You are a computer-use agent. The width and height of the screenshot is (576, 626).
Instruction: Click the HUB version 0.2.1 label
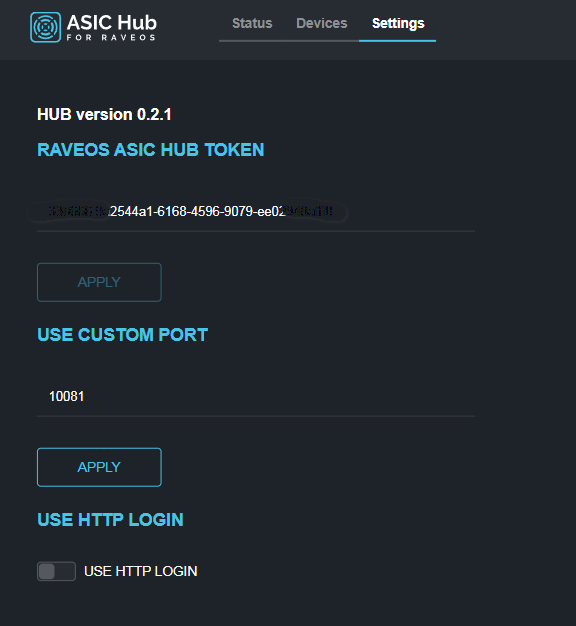[x=104, y=115]
